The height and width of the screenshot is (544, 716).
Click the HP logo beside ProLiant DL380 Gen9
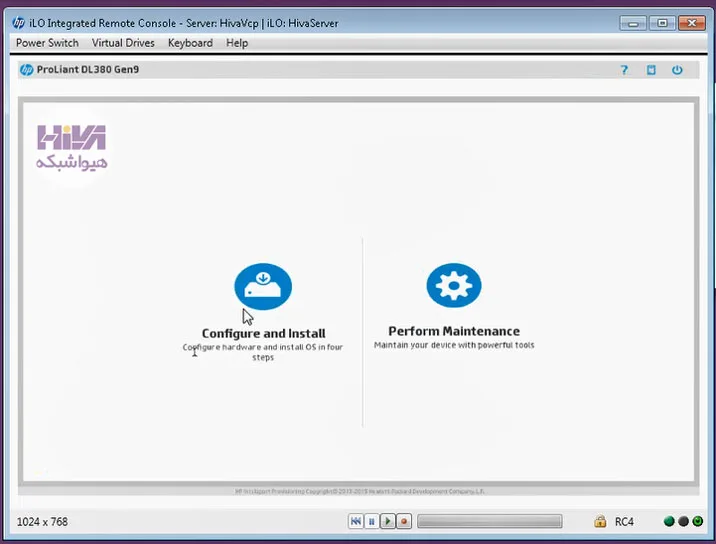pos(26,70)
